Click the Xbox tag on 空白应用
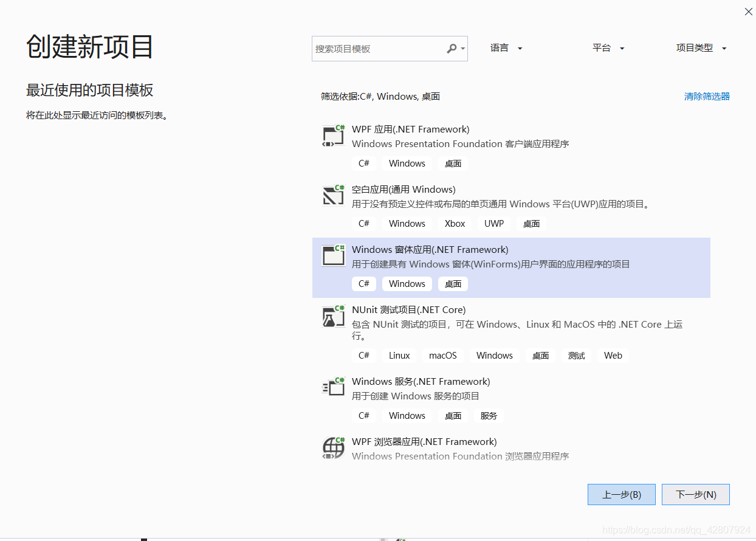Image resolution: width=756 pixels, height=541 pixels. click(x=455, y=223)
